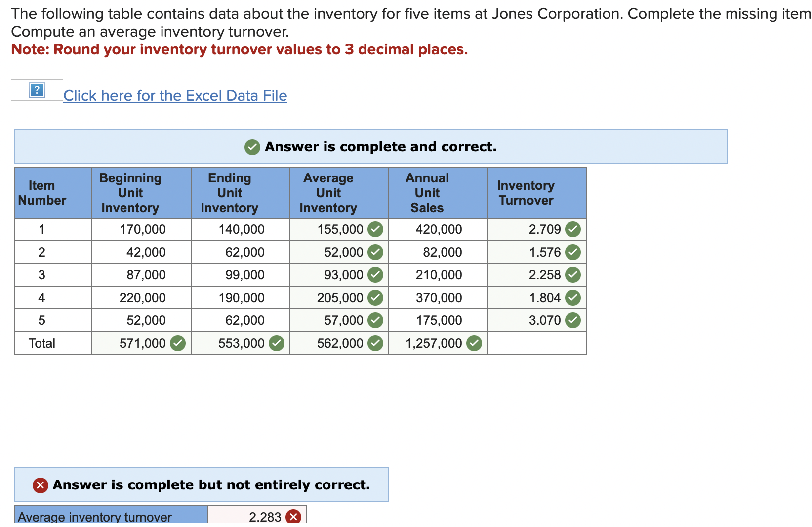Click the red X in the incorrect-answer banner
812x527 pixels.
click(40, 485)
